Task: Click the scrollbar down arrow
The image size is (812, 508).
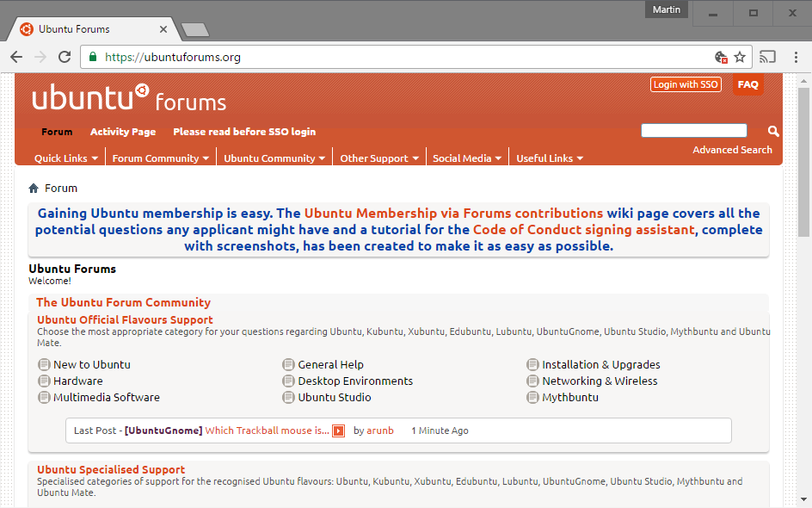Action: coord(803,499)
